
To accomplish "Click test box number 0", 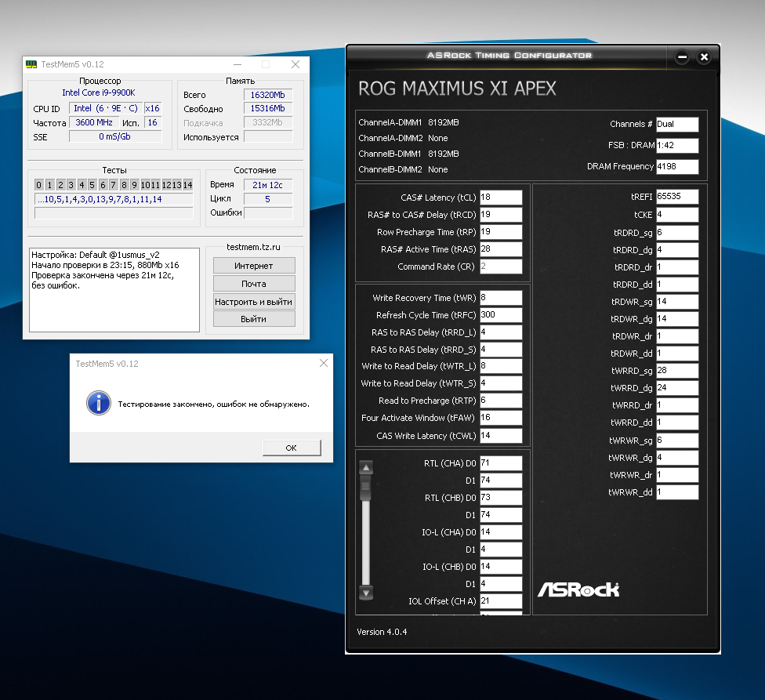I will [x=39, y=185].
